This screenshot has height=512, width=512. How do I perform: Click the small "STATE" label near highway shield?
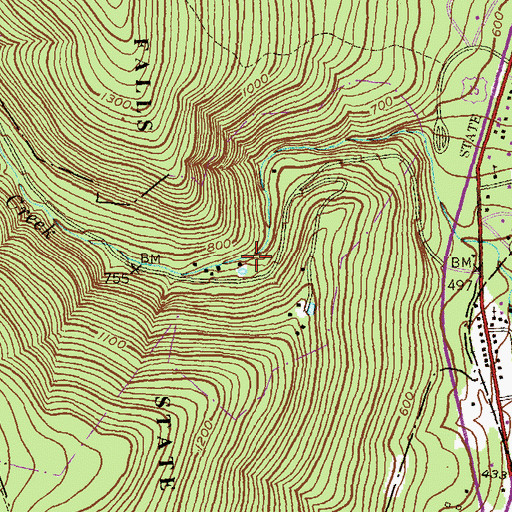[x=471, y=137]
